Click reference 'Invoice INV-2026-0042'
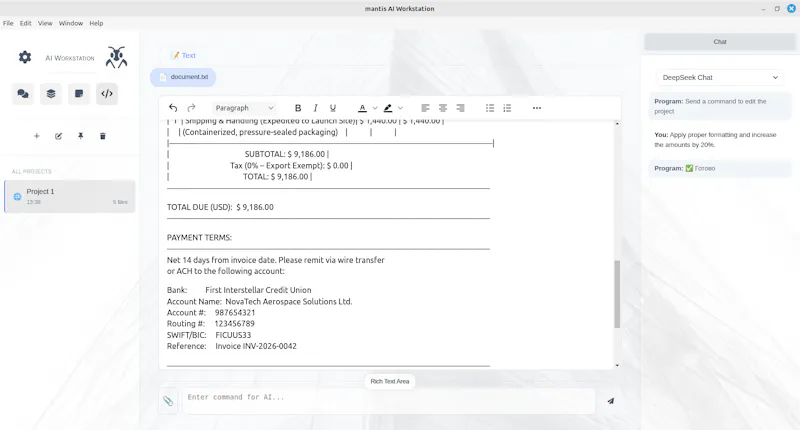Image resolution: width=800 pixels, height=430 pixels. tap(256, 346)
